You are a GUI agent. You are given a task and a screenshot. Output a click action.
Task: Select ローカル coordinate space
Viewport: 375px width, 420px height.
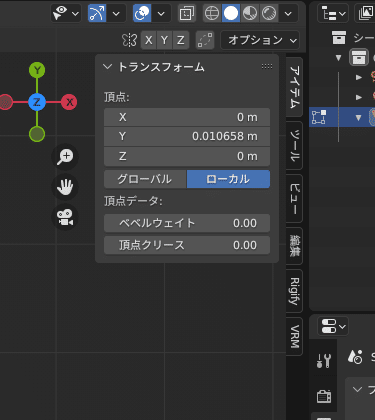click(x=228, y=179)
